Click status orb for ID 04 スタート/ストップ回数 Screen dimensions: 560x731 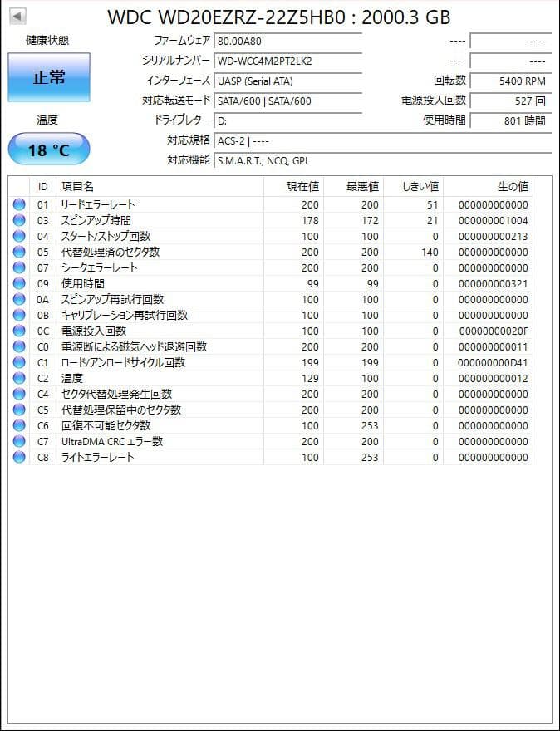(x=19, y=236)
